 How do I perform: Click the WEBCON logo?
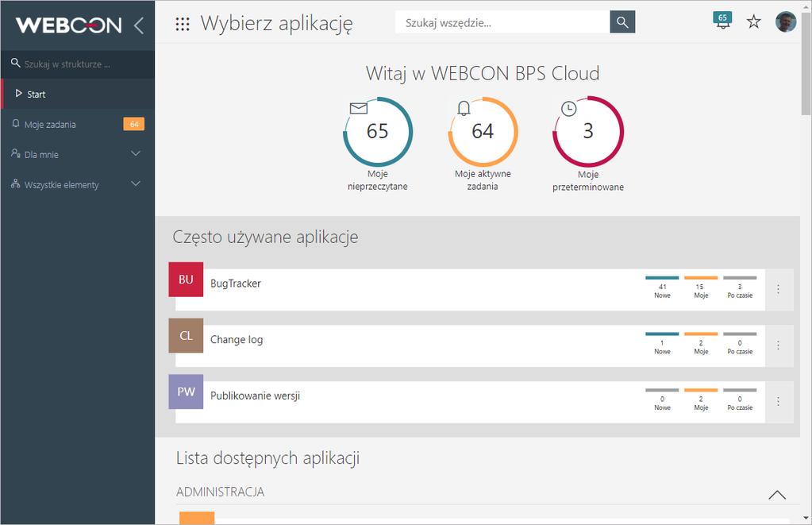coord(69,25)
